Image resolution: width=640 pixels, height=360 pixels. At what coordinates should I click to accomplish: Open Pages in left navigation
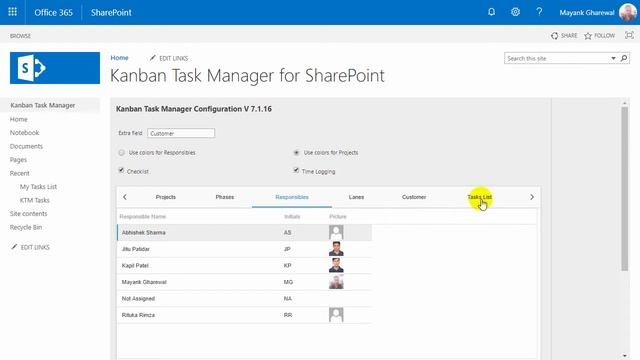pyautogui.click(x=18, y=160)
